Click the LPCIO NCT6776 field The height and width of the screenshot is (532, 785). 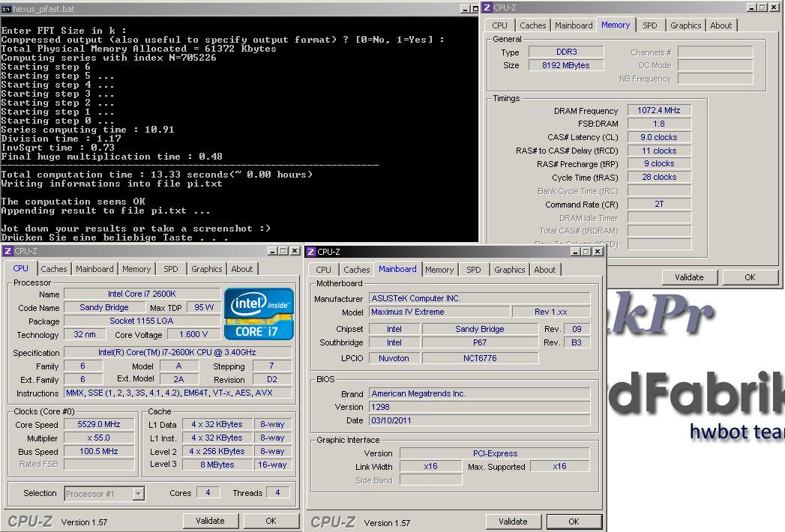point(480,358)
